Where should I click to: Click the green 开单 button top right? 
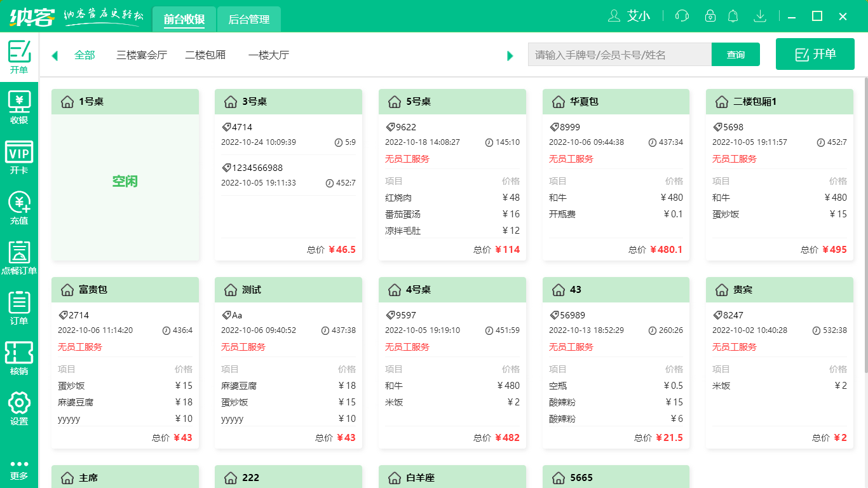pyautogui.click(x=815, y=54)
